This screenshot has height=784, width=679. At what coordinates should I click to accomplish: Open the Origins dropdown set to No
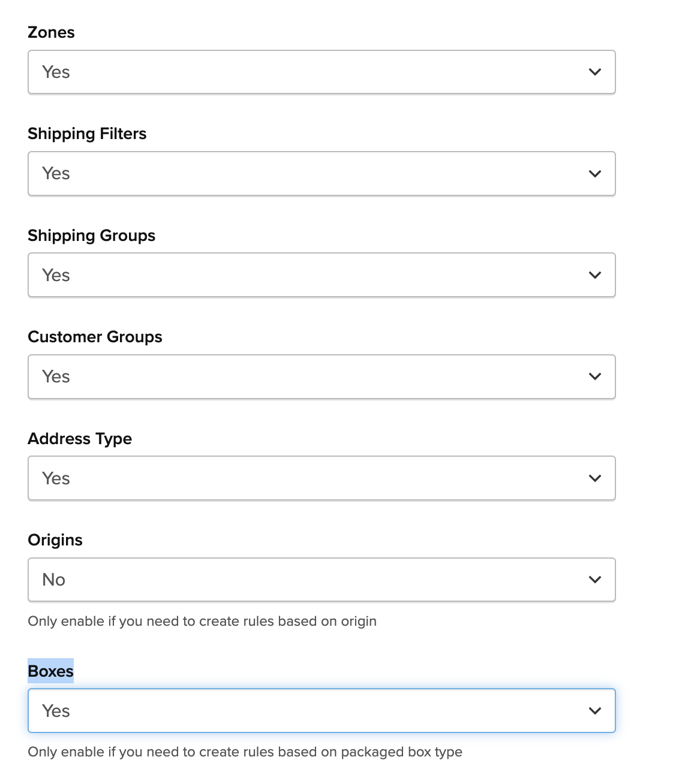point(322,580)
